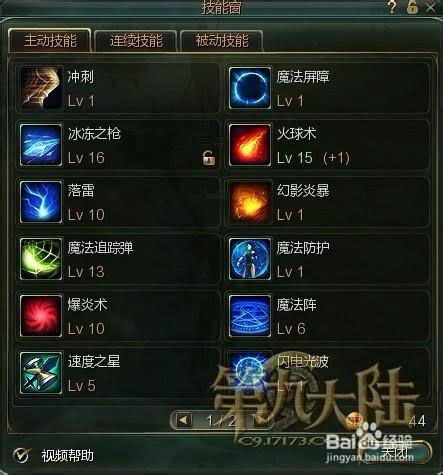Toggle the window lock icon in title bar
The image size is (443, 475).
pyautogui.click(x=412, y=7)
